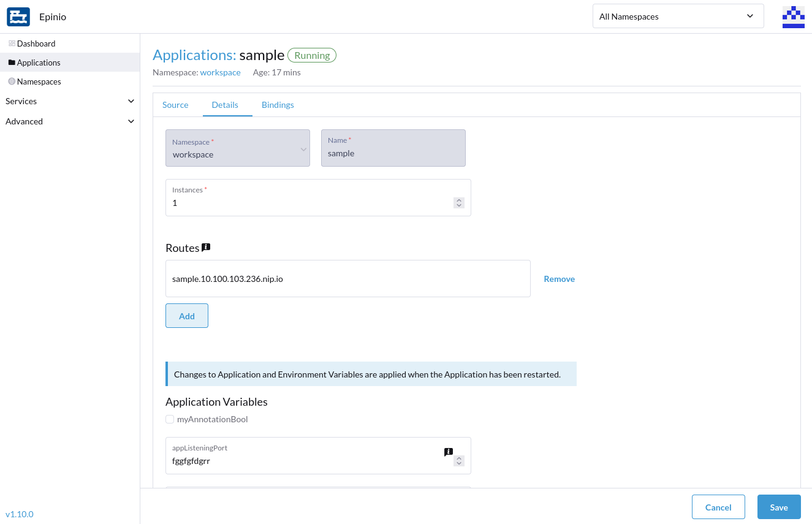Save the application configuration
The width and height of the screenshot is (812, 524).
pos(778,507)
